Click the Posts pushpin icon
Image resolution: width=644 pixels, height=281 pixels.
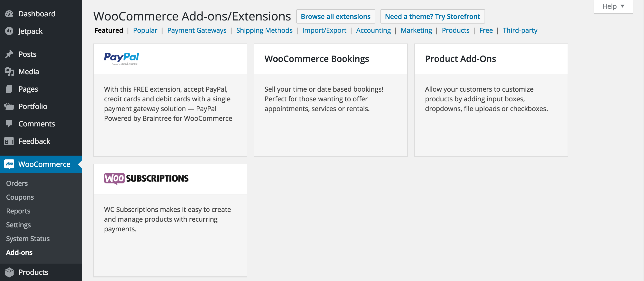(x=9, y=54)
